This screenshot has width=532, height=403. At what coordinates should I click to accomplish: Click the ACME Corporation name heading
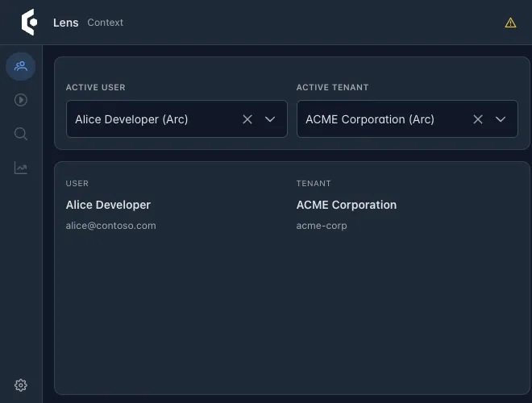(x=347, y=205)
